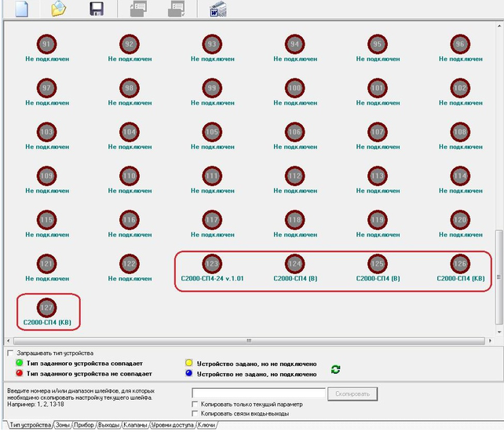Click the loop numbers input field
The height and width of the screenshot is (443, 504).
point(258,394)
